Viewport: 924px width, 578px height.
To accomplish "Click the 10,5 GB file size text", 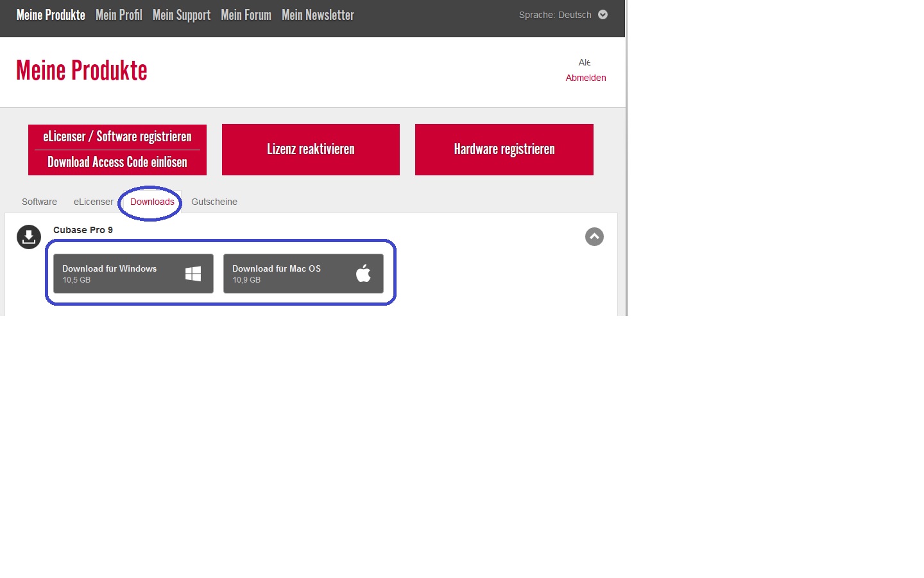I will click(x=76, y=280).
